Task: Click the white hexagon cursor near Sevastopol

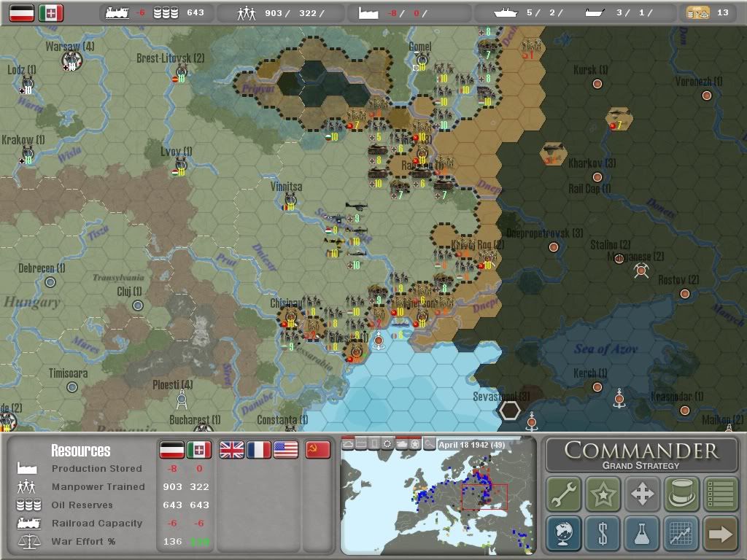Action: point(509,411)
